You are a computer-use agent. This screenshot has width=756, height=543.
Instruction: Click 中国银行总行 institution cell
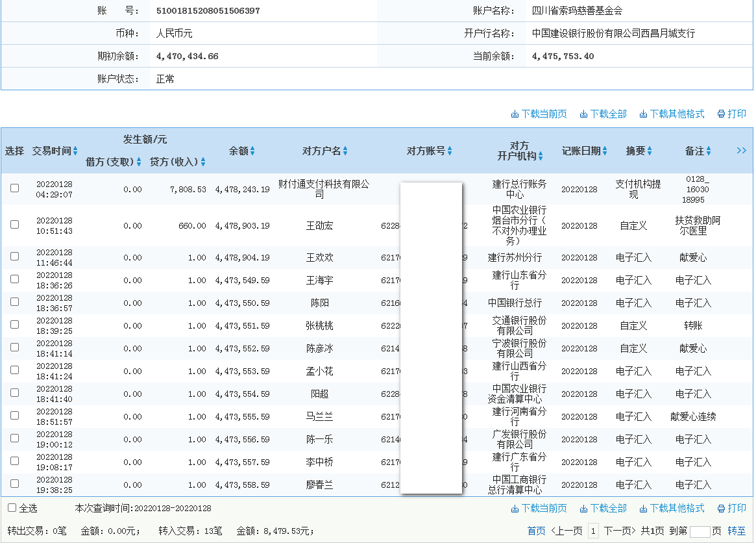[515, 303]
